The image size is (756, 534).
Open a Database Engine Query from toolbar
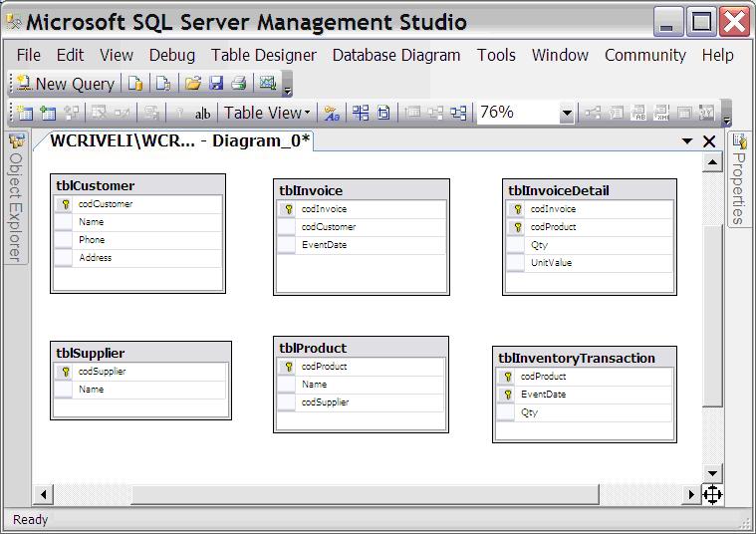click(x=135, y=84)
